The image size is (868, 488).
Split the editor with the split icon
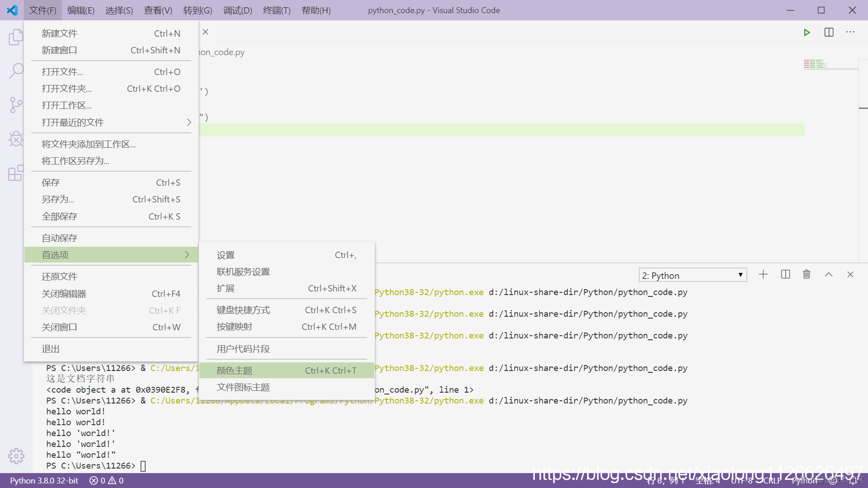(x=829, y=33)
